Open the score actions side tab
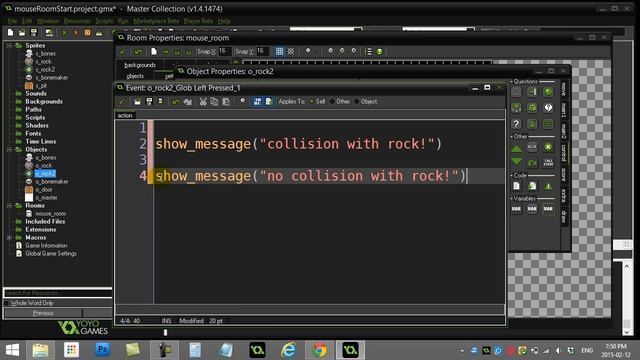The width and height of the screenshot is (640, 360). [x=563, y=174]
